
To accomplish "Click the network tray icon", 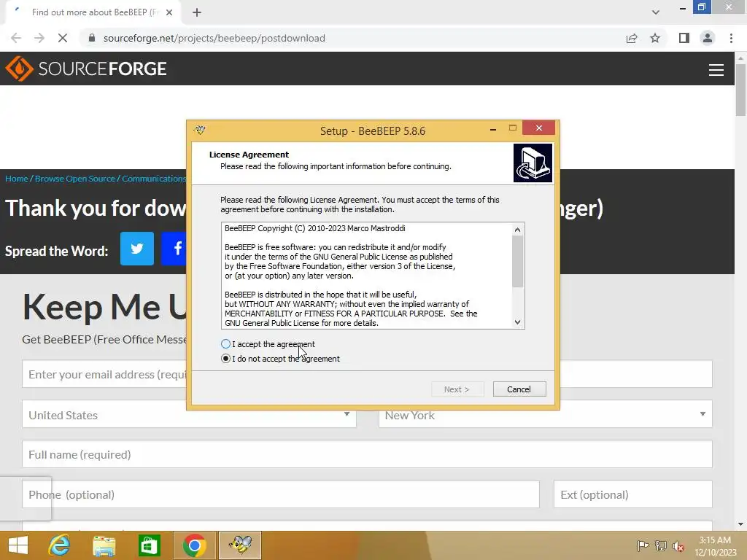I will click(661, 545).
